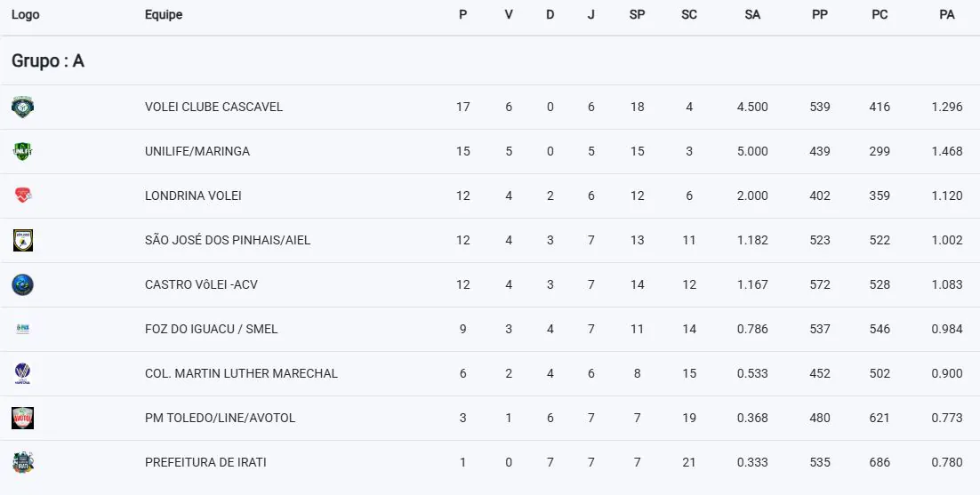Open the VOLEI CLUBE CASCAVEL team name
This screenshot has width=980, height=495.
click(x=213, y=108)
